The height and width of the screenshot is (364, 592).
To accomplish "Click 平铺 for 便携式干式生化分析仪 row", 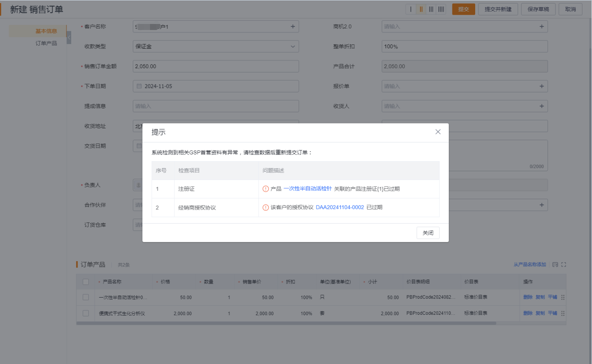I will click(552, 313).
